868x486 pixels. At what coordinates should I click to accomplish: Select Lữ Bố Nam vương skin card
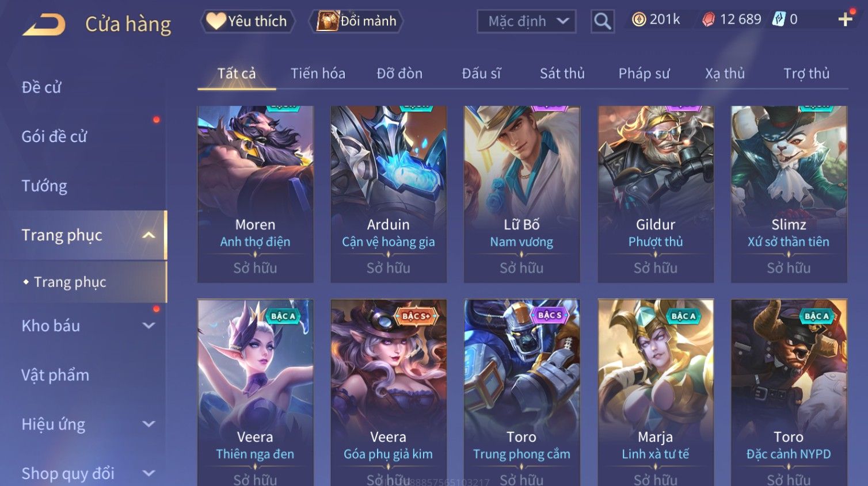tap(521, 194)
